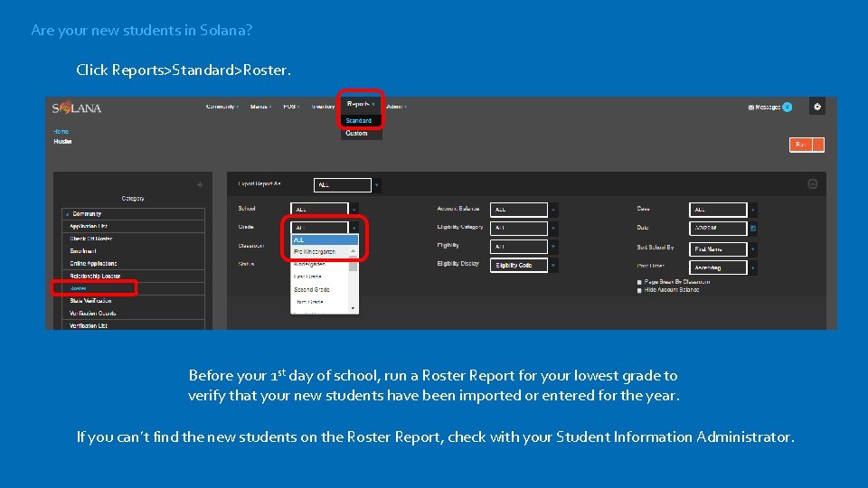Open the School dropdown
The image size is (868, 488).
(324, 209)
